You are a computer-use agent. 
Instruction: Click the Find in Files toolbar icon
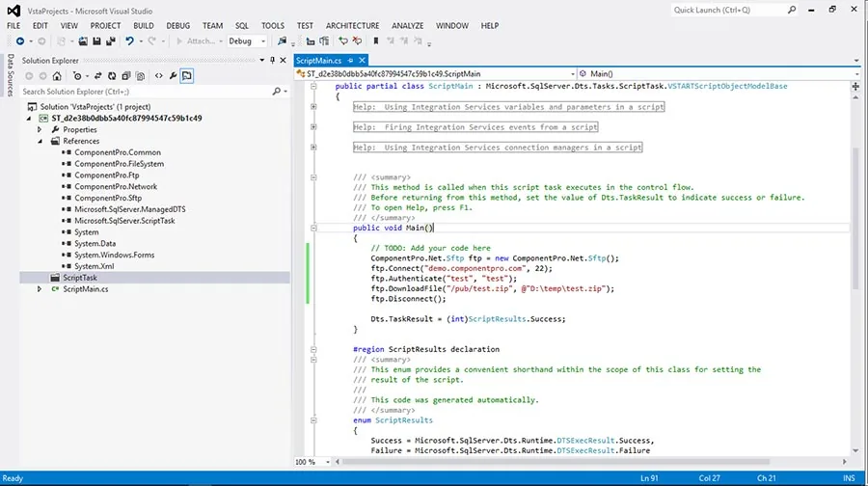[283, 40]
